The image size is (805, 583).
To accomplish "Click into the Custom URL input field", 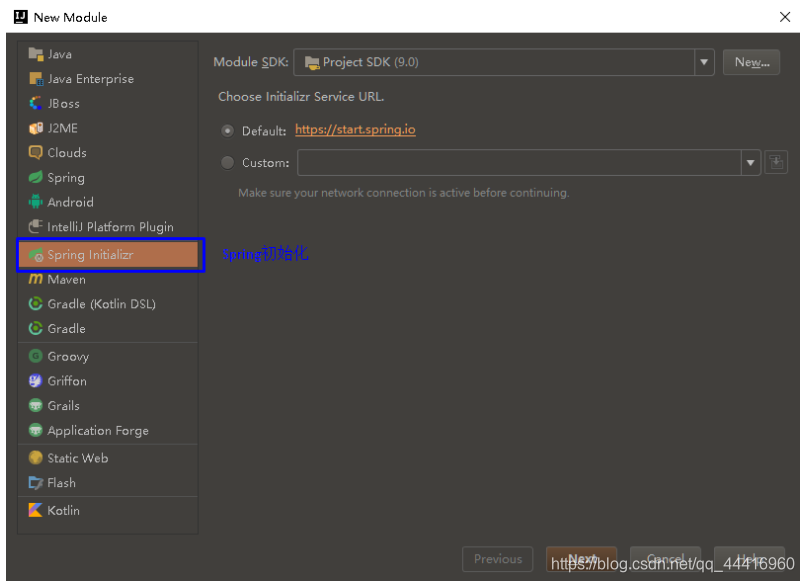I will (x=519, y=163).
